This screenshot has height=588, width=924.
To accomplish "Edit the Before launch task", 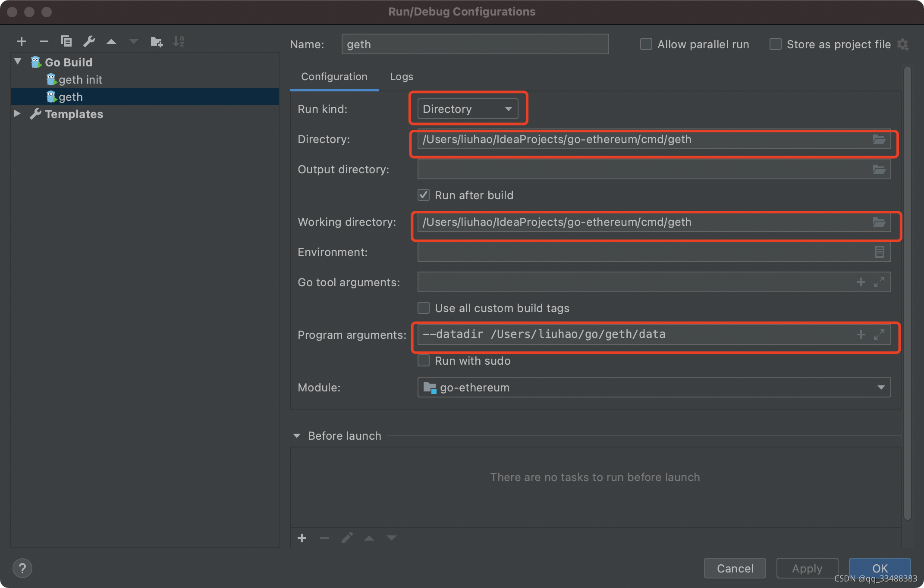I will point(347,538).
